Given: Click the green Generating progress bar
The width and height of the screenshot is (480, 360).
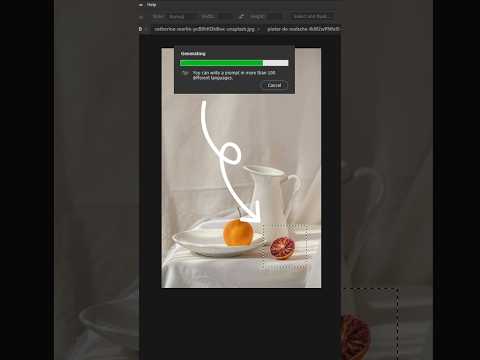Looking at the screenshot, I should 234,63.
